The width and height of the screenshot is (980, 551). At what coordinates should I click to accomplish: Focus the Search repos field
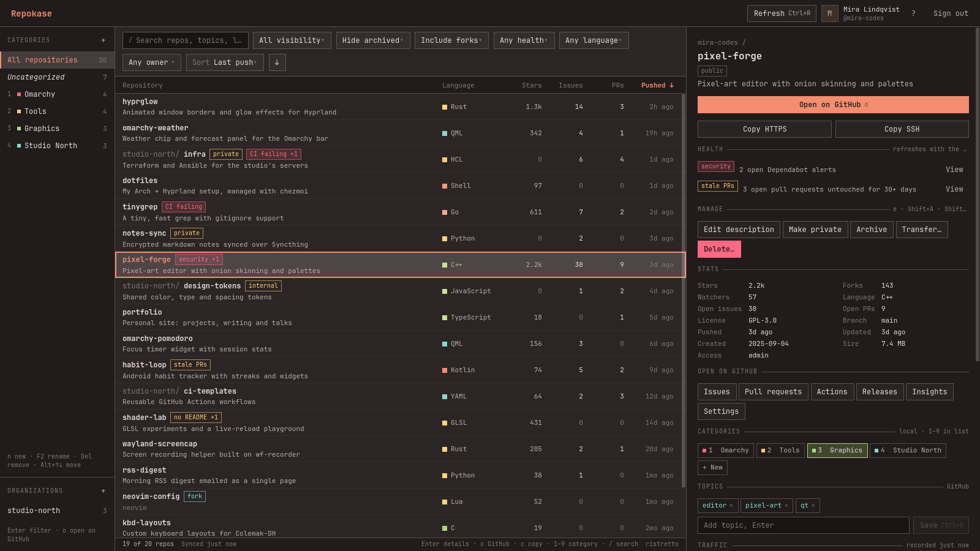[186, 40]
